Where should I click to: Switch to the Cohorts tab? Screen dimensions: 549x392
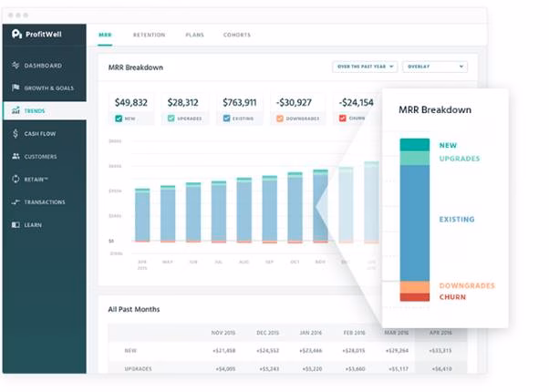[237, 36]
